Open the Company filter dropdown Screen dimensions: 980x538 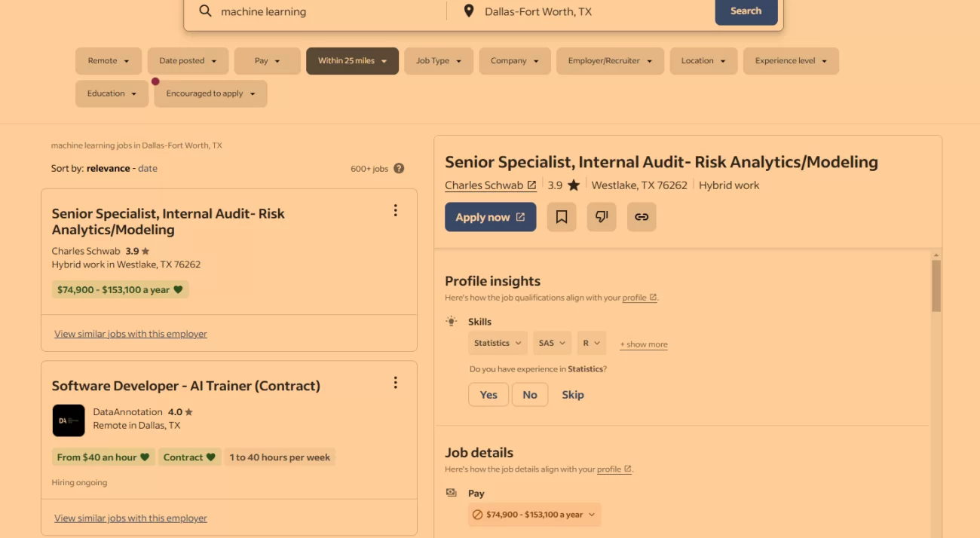pos(515,61)
